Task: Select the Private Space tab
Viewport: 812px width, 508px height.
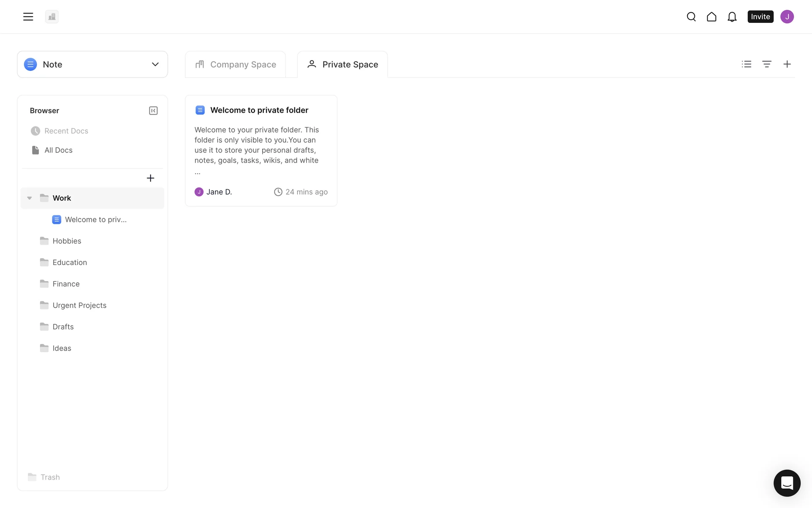Action: click(x=342, y=64)
